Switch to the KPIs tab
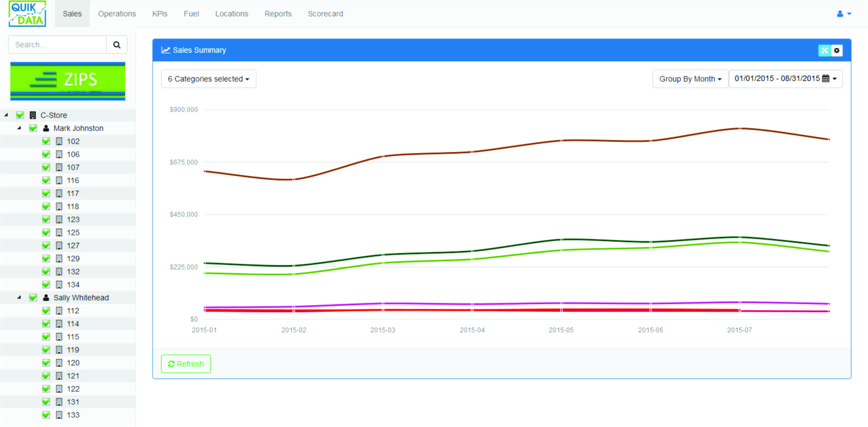 tap(160, 14)
